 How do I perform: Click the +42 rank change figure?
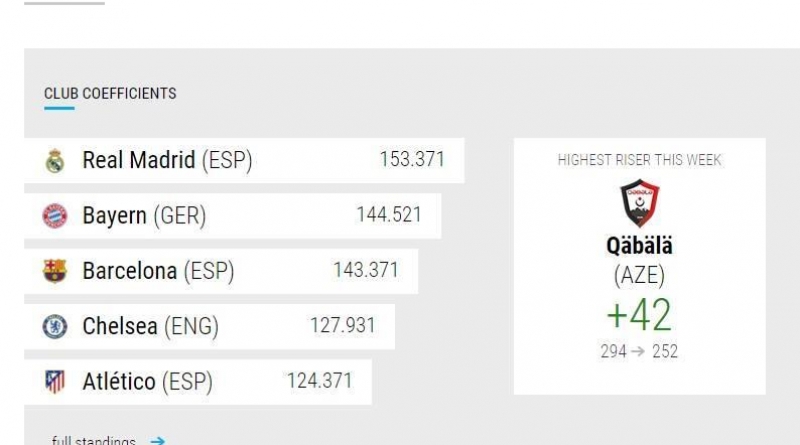click(x=639, y=315)
